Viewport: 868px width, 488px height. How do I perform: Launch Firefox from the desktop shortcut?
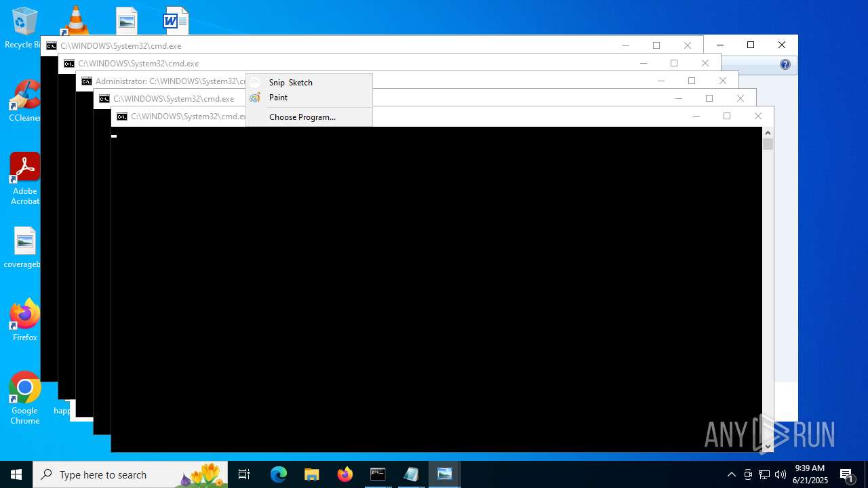pyautogui.click(x=24, y=320)
